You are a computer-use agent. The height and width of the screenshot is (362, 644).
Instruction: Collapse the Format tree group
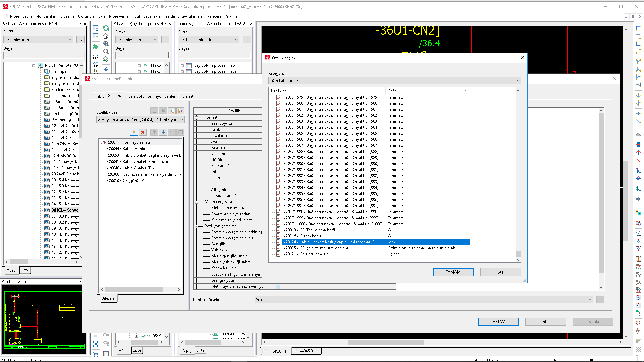tap(197, 118)
